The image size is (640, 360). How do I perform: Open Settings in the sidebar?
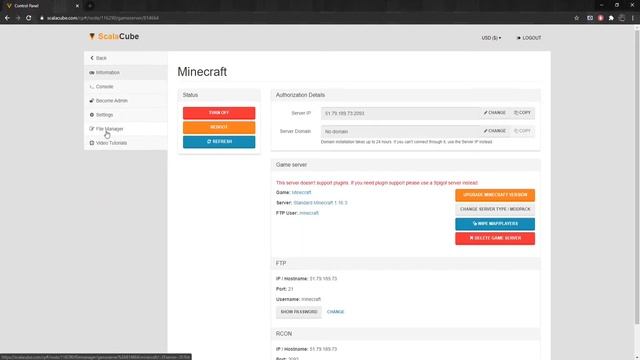(126, 115)
